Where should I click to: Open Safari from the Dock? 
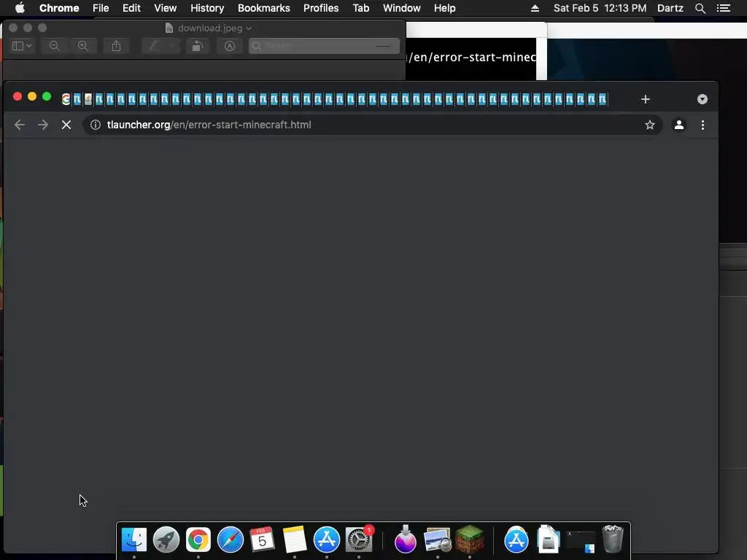tap(230, 540)
